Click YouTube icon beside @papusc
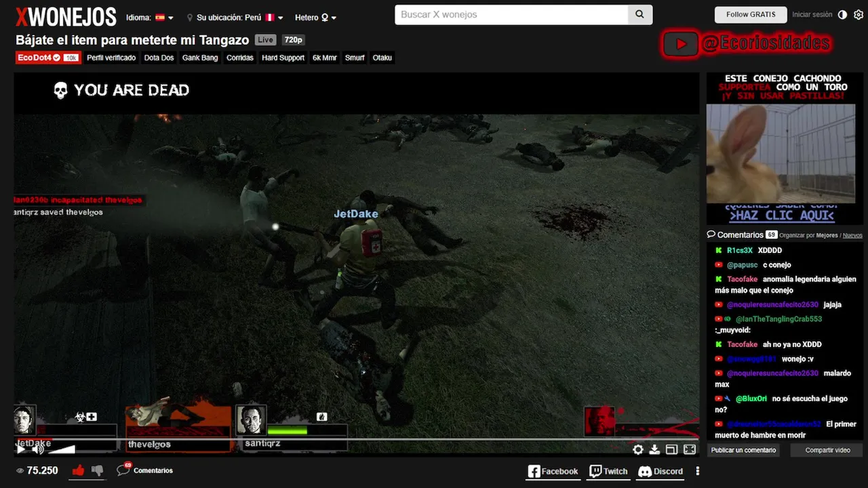 [x=719, y=265]
